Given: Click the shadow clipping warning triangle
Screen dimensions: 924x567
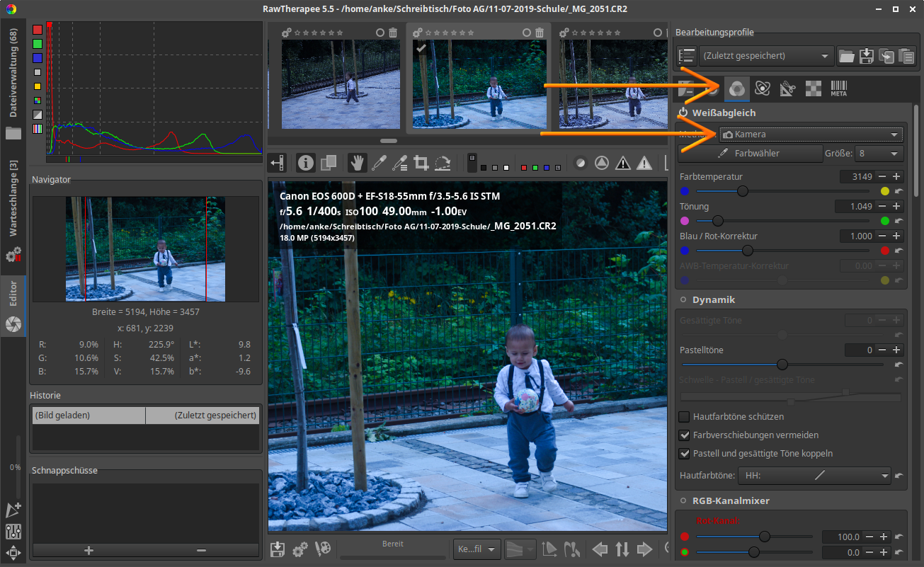Looking at the screenshot, I should (x=622, y=163).
